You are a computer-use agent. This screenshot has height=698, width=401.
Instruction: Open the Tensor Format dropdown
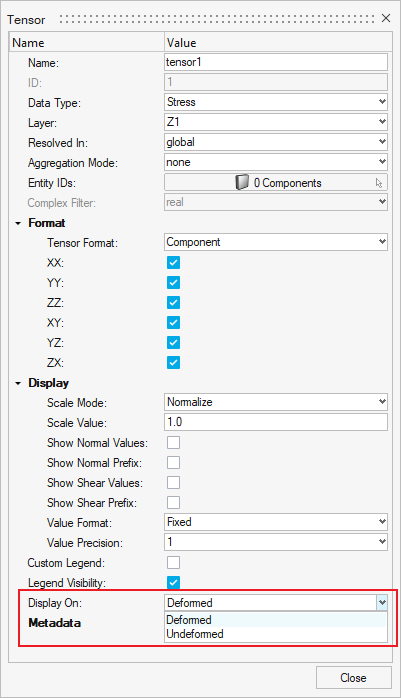(276, 242)
